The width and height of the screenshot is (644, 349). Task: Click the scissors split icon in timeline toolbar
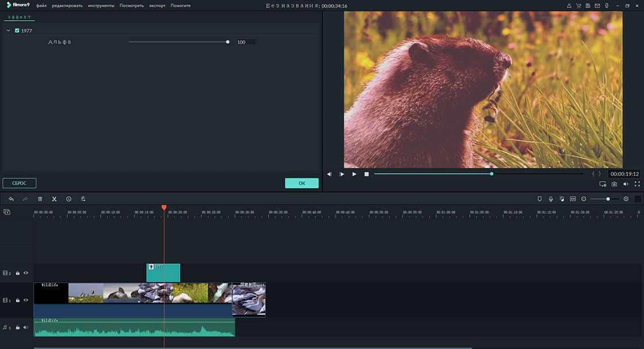tap(54, 199)
